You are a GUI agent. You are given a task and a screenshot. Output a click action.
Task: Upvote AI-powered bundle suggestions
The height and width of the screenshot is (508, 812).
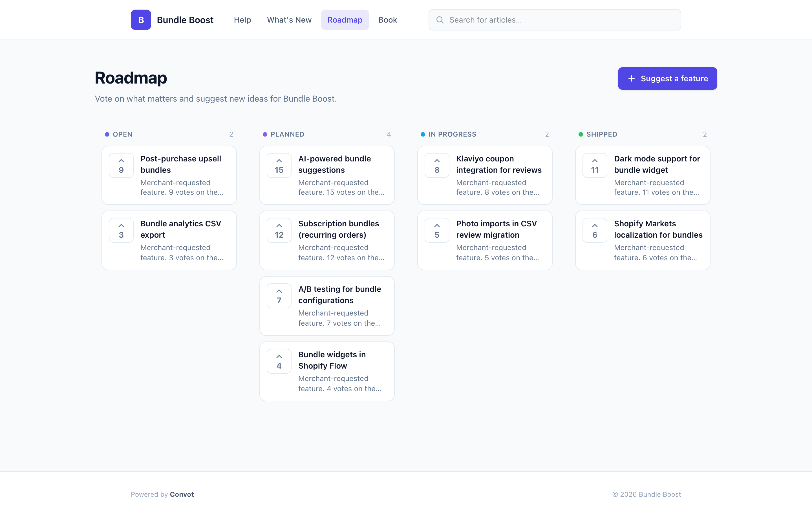click(279, 165)
